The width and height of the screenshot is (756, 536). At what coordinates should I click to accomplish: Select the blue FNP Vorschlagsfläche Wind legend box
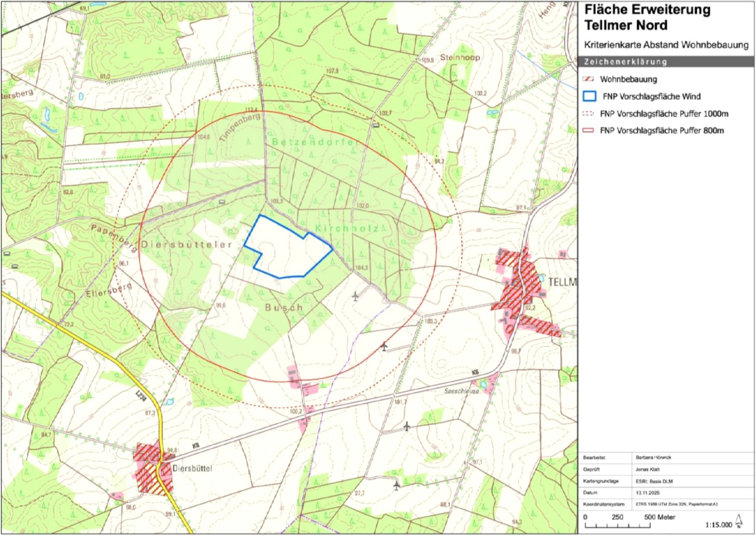point(589,96)
